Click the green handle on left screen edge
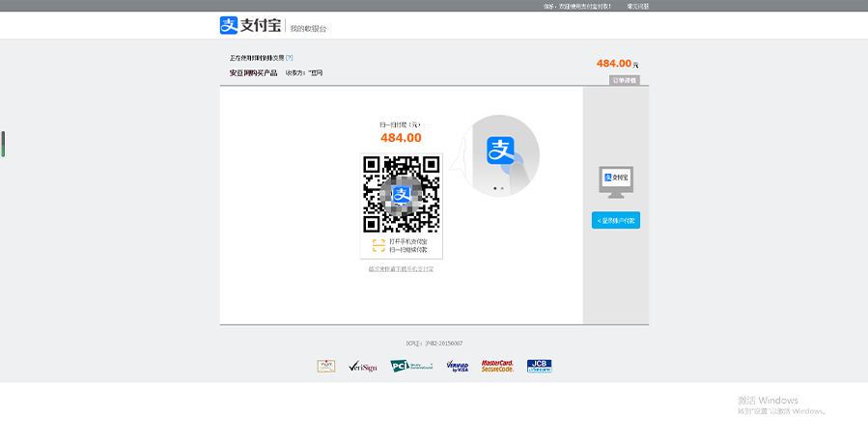Viewport: 868px width, 438px height. [x=3, y=144]
